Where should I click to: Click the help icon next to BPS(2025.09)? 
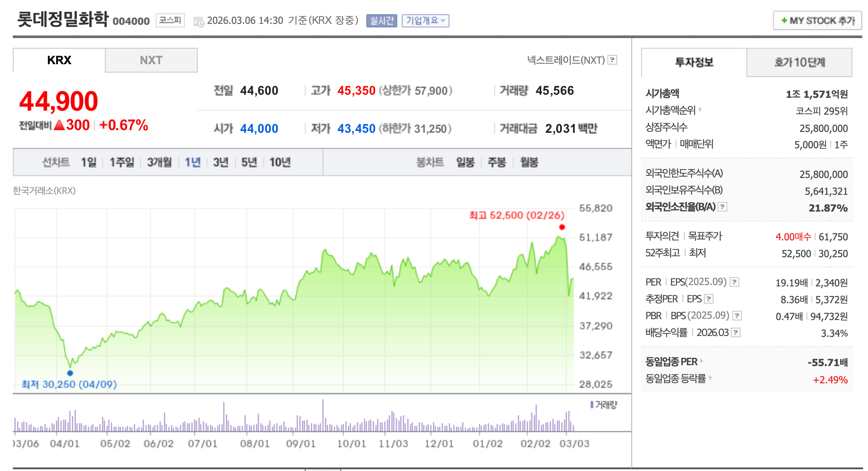[x=737, y=316]
